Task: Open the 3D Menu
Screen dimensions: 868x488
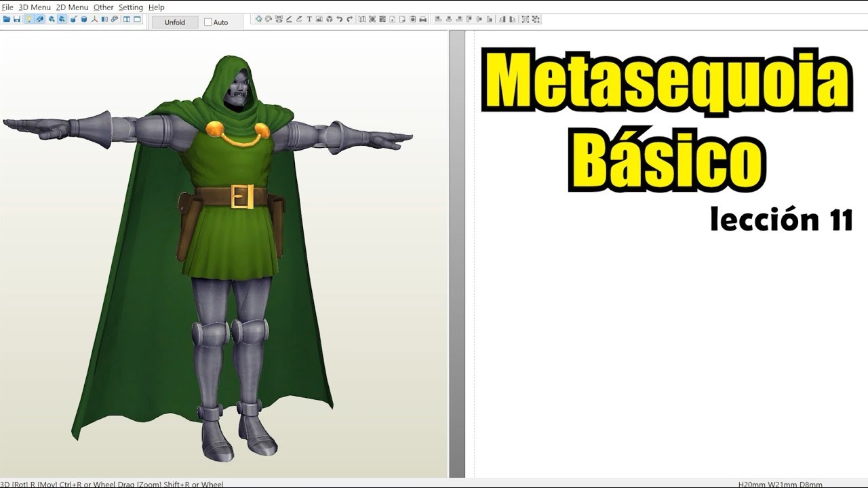Action: click(x=35, y=7)
